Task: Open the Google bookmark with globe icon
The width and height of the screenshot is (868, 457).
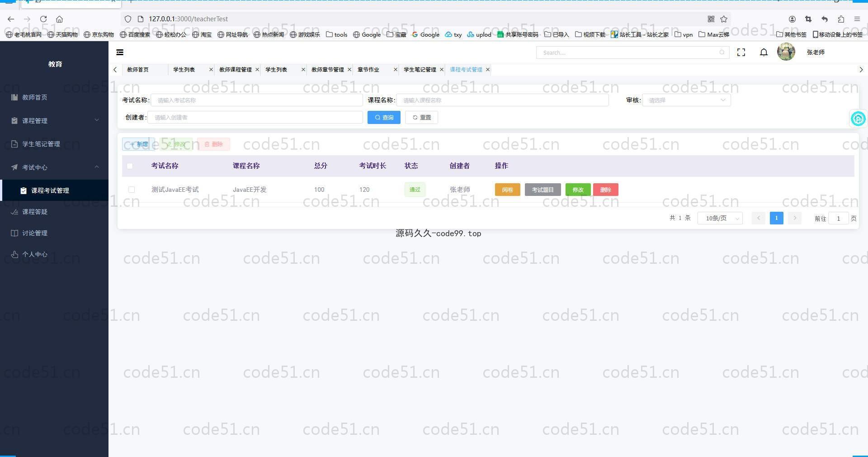Action: 367,34
